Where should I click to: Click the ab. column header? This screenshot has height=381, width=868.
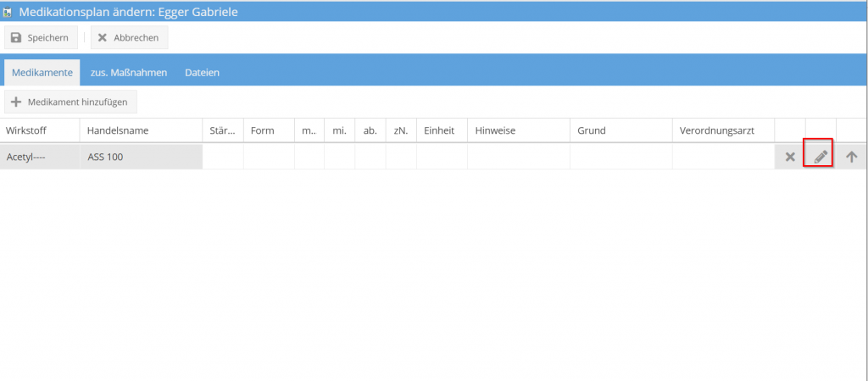coord(371,130)
